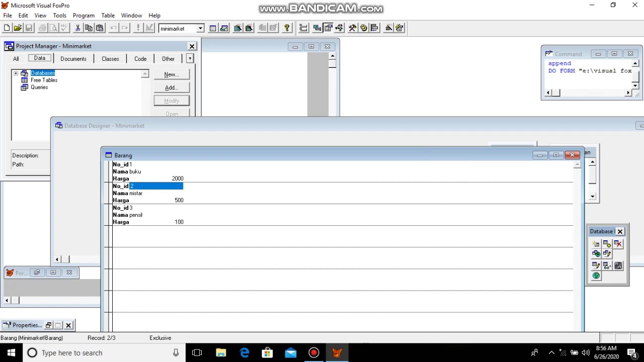Expand the Databases tree node
Image resolution: width=644 pixels, height=362 pixels.
[x=16, y=73]
